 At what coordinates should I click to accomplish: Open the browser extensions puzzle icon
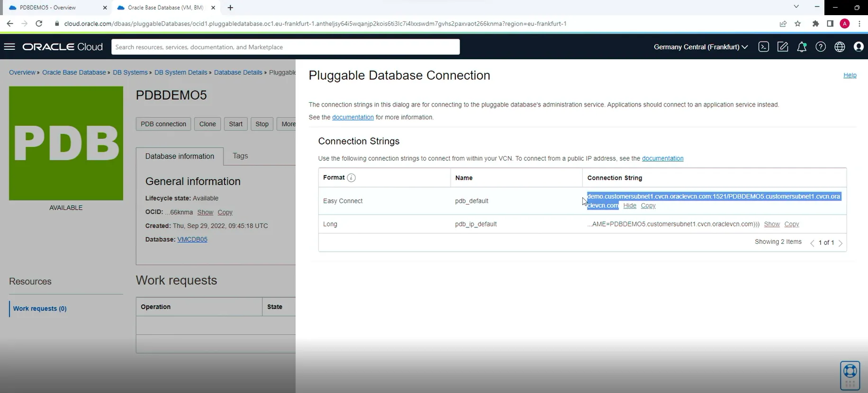pos(815,24)
